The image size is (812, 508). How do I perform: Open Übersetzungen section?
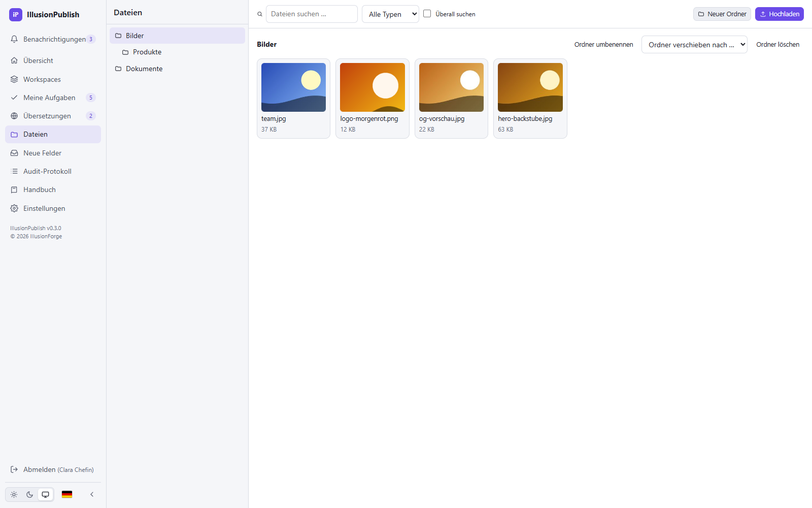53,116
